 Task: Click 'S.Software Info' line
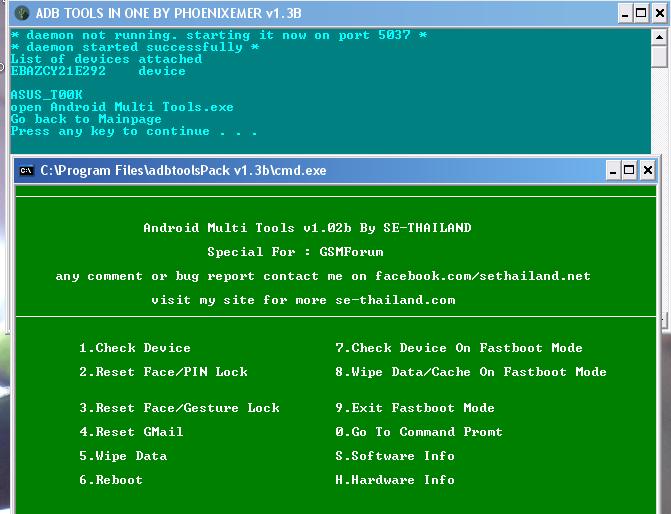(395, 455)
